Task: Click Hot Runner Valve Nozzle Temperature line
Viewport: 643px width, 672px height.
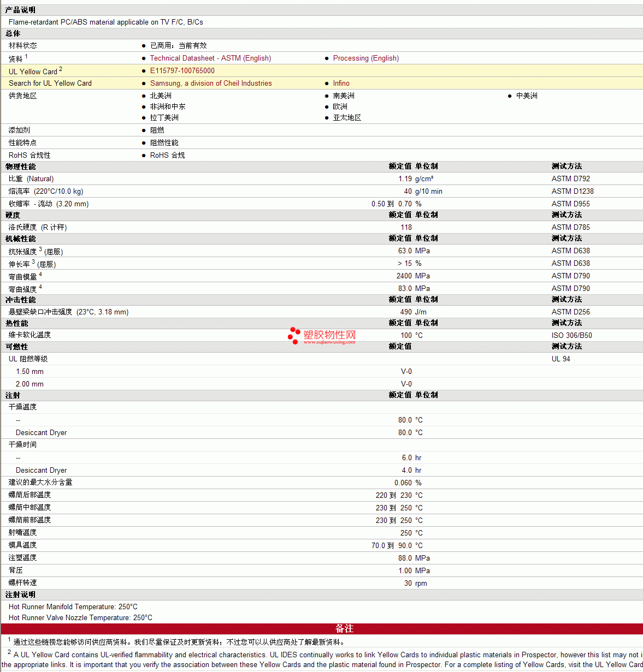Action: tap(80, 617)
